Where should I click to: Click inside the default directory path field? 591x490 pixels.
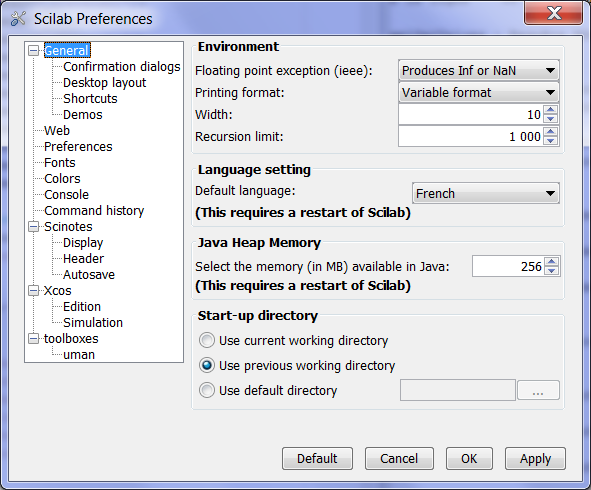[x=458, y=390]
